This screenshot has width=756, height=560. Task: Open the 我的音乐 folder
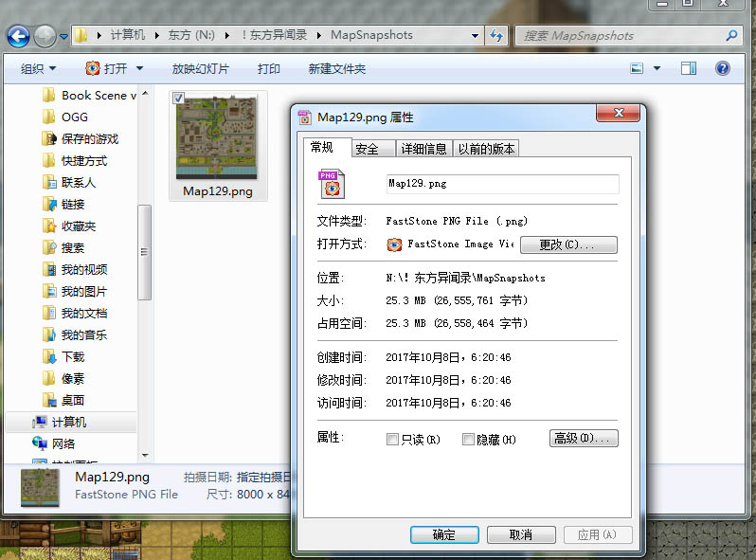click(74, 334)
